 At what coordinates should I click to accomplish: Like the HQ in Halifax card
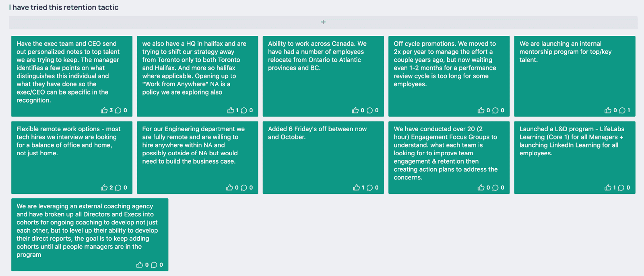231,110
